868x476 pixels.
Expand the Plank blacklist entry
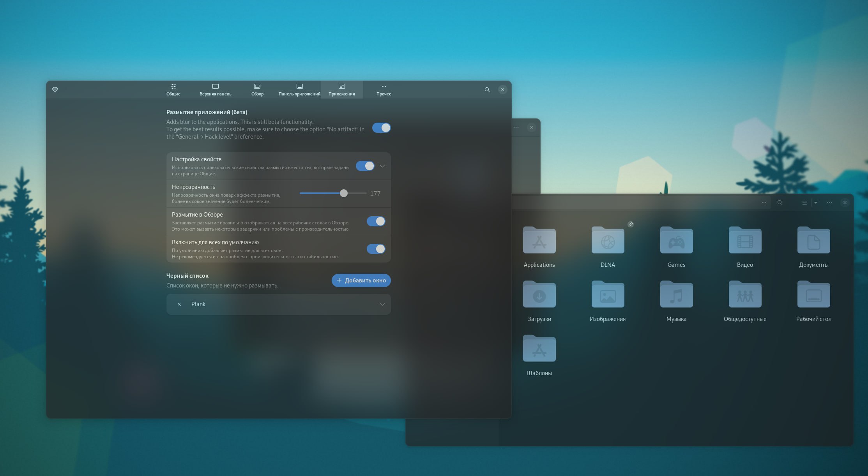pyautogui.click(x=382, y=304)
